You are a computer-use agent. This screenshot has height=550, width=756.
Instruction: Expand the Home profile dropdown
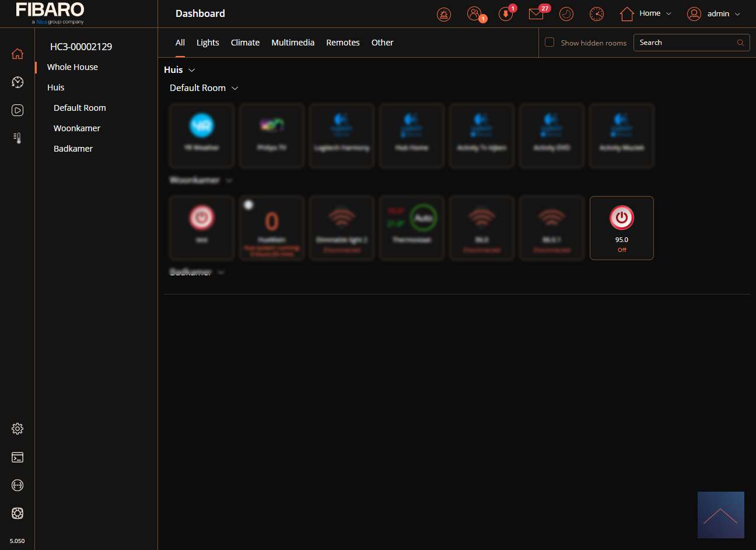click(x=646, y=13)
